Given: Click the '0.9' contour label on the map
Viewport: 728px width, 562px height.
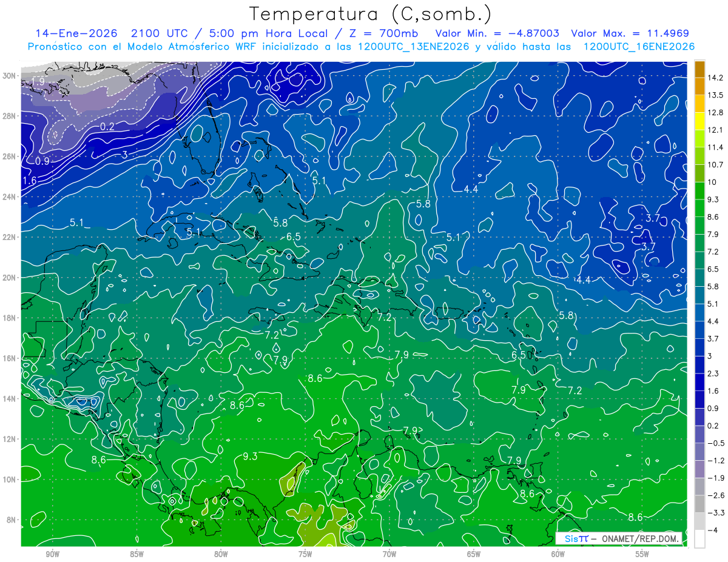Looking at the screenshot, I should point(42,161).
